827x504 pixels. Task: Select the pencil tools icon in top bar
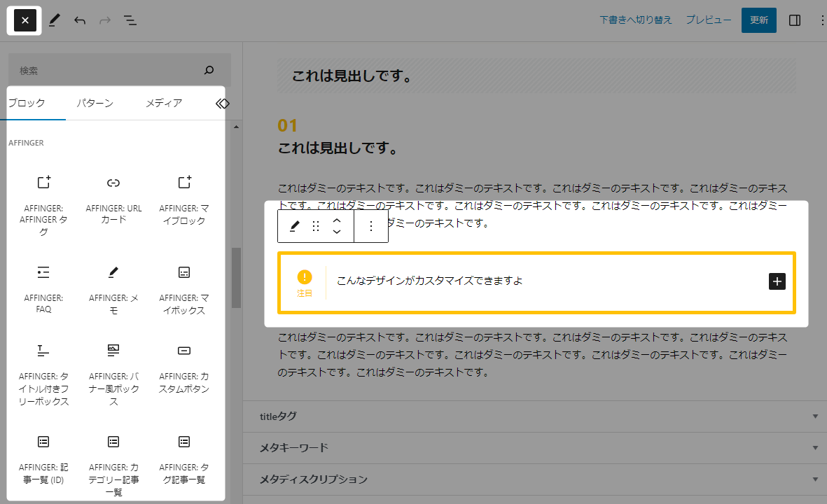[x=55, y=20]
